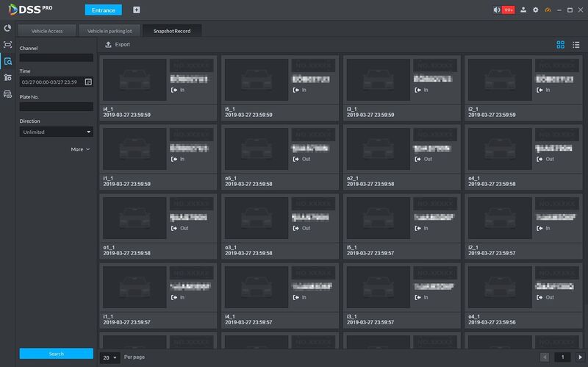Screen dimensions: 588x367
Task: Go to previous page arrow
Action: (x=545, y=357)
